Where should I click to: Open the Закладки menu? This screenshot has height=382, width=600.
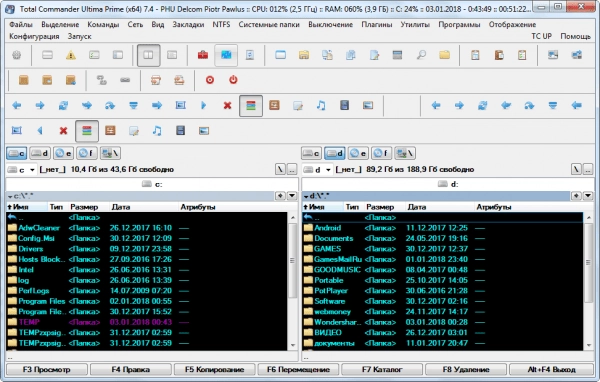click(x=188, y=24)
